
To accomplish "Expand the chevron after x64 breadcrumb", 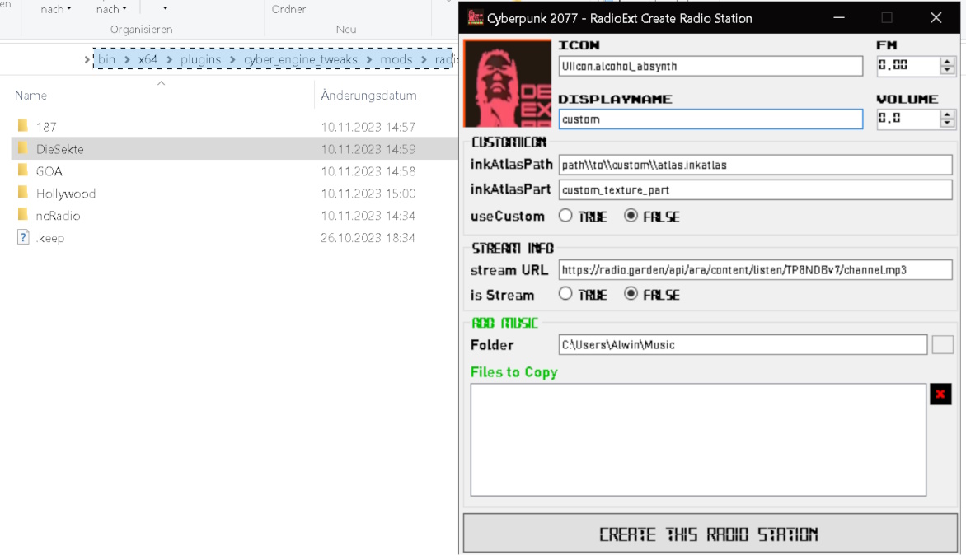I will pos(169,59).
